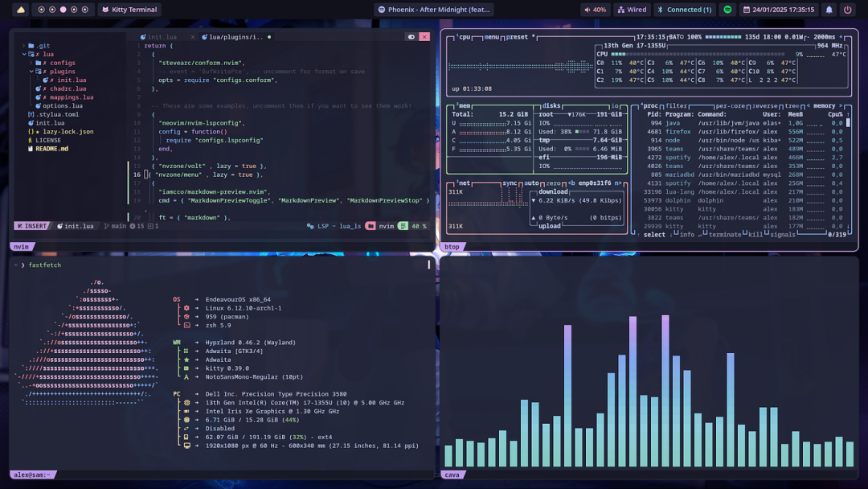Screen dimensions: 868x489
Task: Select previous network interface with <b
Action: pyautogui.click(x=571, y=183)
